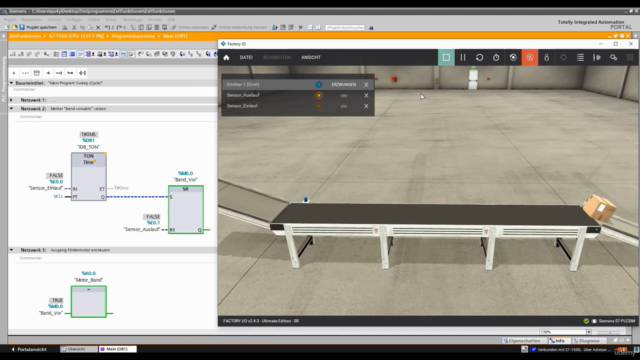640x360 pixels.
Task: Click the "Sensor_Einlauf" operand text
Action: (x=46, y=188)
